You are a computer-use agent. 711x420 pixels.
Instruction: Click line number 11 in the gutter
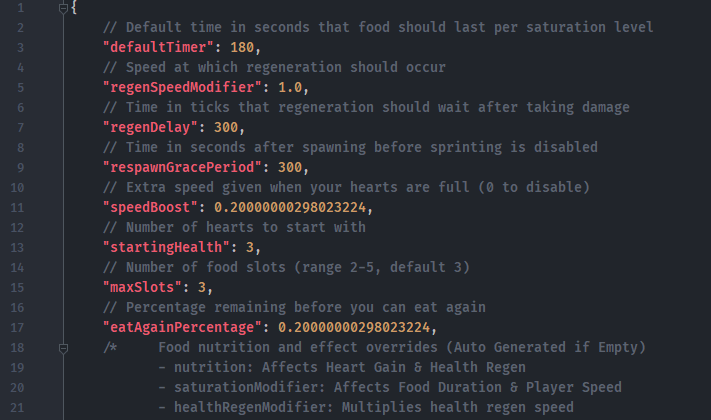[x=18, y=207]
